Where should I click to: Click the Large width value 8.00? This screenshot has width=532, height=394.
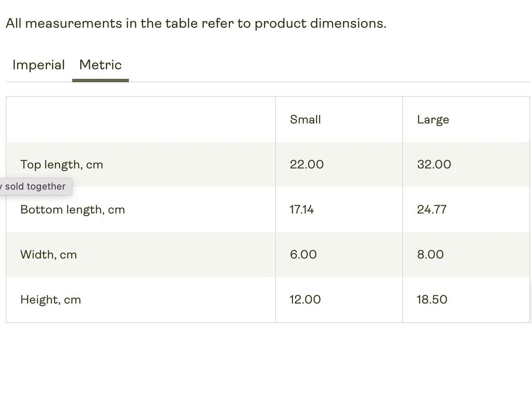click(430, 255)
